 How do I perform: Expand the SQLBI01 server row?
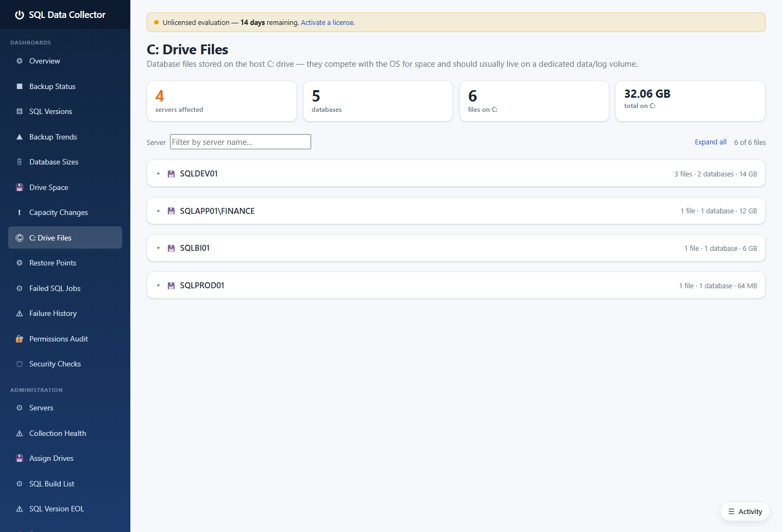pos(456,248)
